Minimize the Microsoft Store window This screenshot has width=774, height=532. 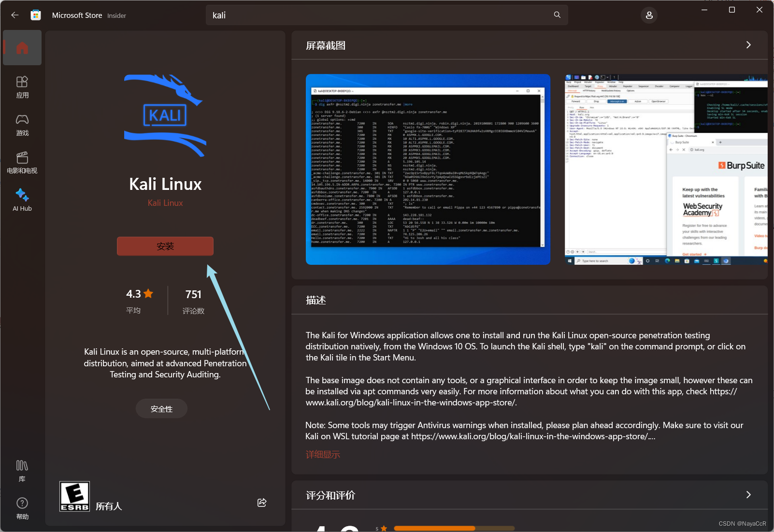click(x=704, y=10)
